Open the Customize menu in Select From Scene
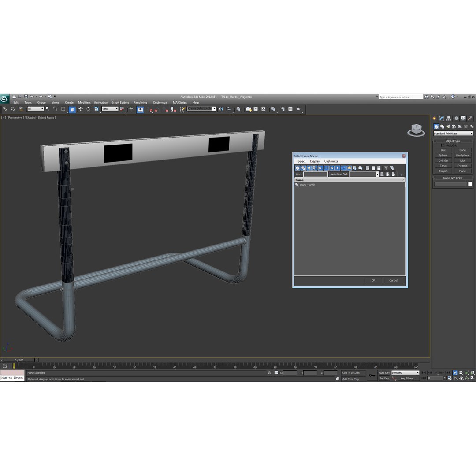The image size is (476, 476). [x=331, y=161]
